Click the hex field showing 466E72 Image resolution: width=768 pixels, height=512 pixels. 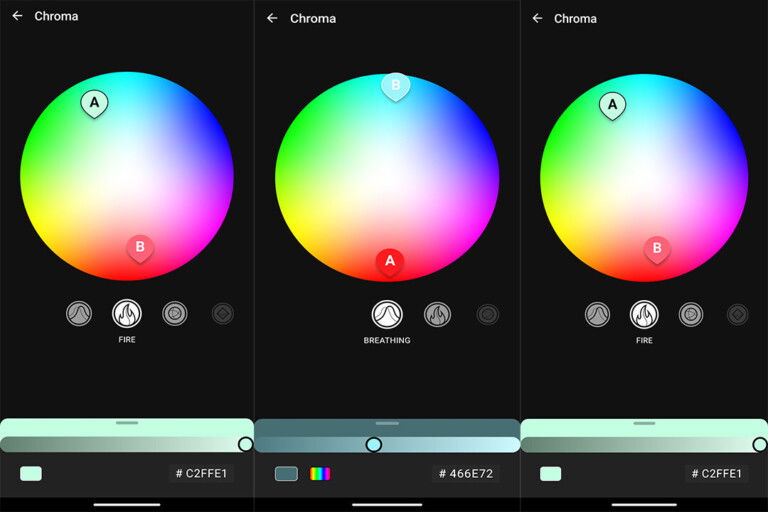466,474
